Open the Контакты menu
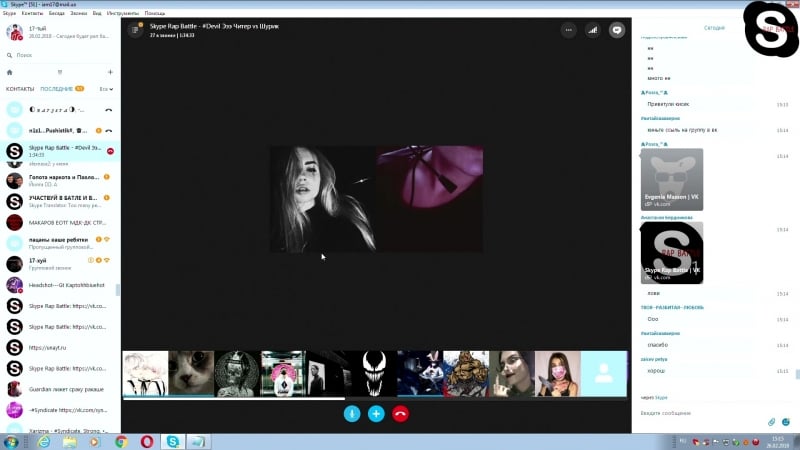Viewport: 800px width, 450px height. pyautogui.click(x=32, y=13)
